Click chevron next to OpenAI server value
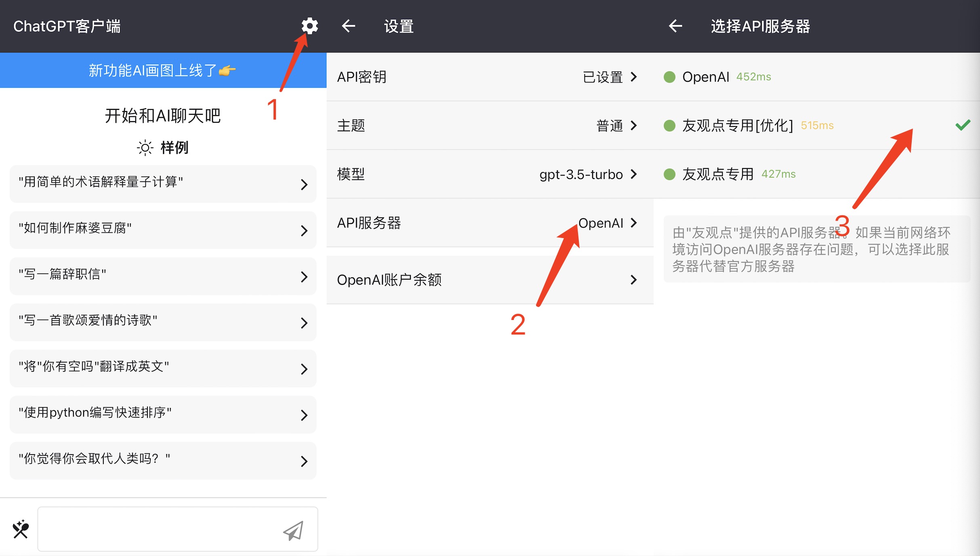The image size is (980, 556). pos(634,223)
